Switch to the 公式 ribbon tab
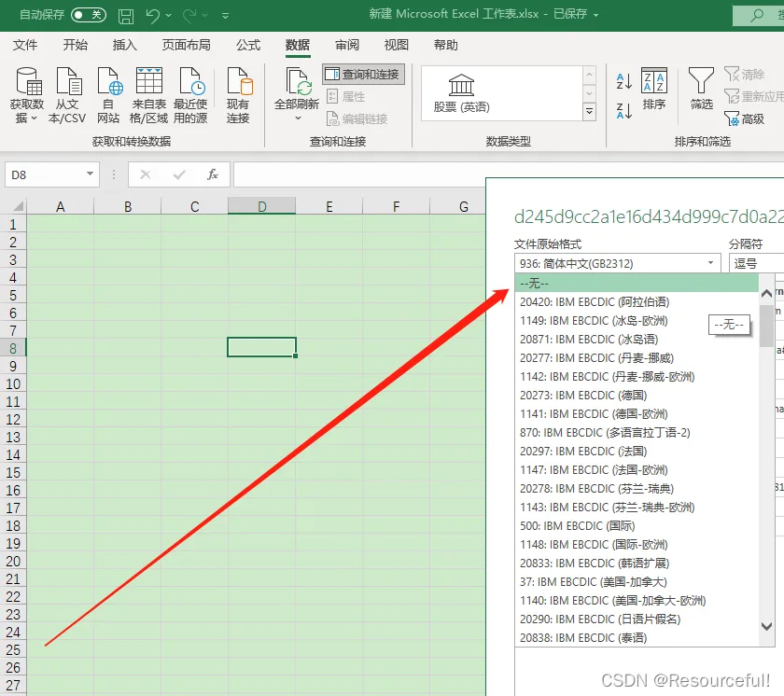Screen dimensions: 784x696 (248, 45)
